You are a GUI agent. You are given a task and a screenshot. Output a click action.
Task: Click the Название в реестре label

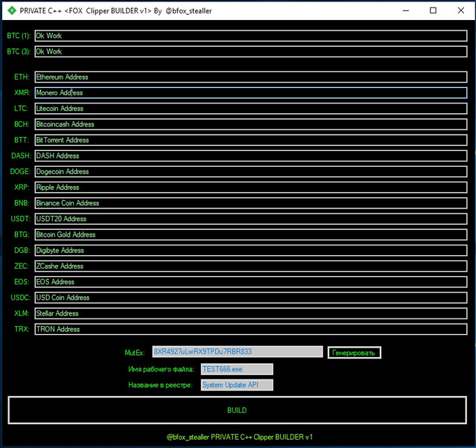click(160, 385)
